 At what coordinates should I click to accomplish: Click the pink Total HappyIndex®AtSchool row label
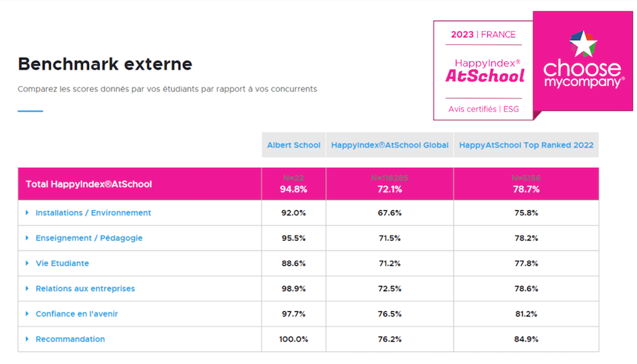88,184
